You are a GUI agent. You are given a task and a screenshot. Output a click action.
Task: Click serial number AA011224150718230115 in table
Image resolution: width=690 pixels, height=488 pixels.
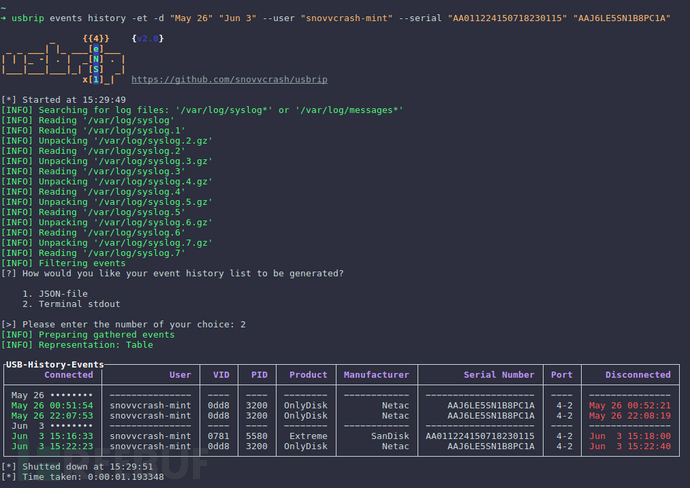click(480, 436)
